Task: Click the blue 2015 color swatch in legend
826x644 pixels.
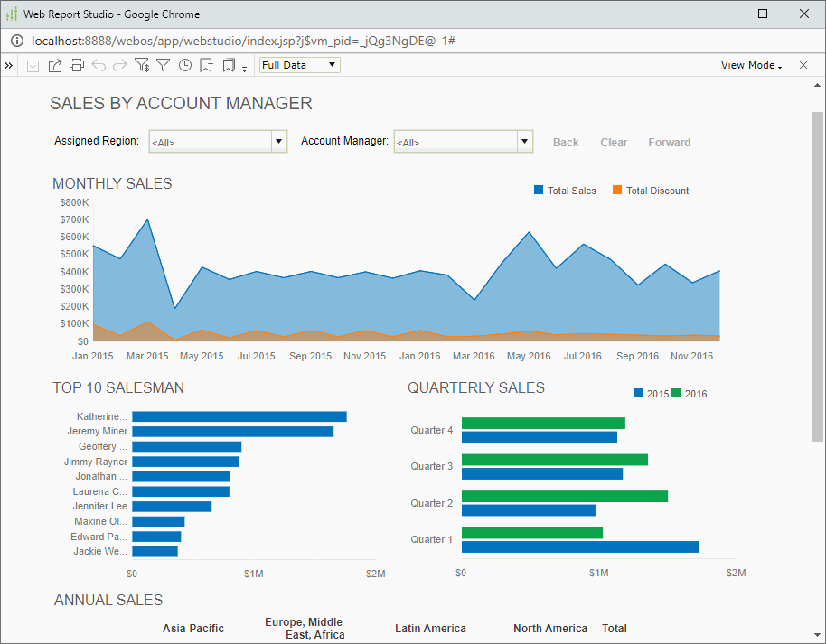Action: 636,394
